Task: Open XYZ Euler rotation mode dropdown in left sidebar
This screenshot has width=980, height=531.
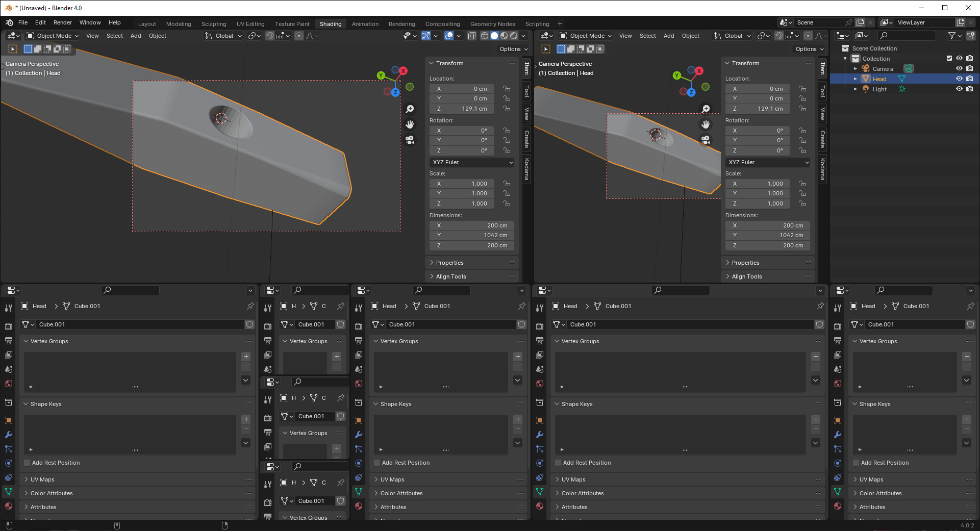Action: 472,162
